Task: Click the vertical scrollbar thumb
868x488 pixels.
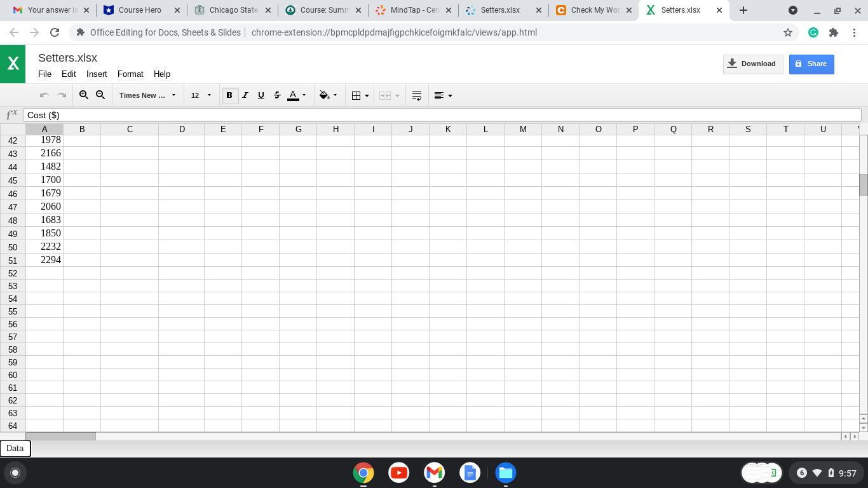Action: tap(863, 184)
